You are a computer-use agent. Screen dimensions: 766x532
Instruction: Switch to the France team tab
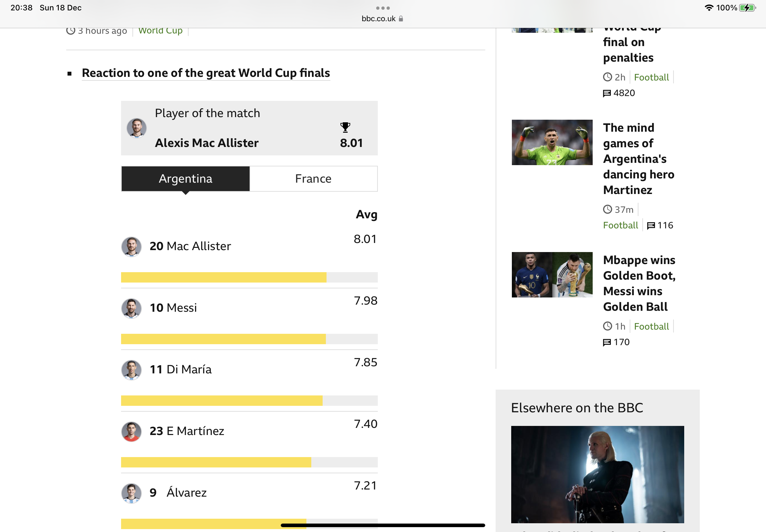[314, 179]
